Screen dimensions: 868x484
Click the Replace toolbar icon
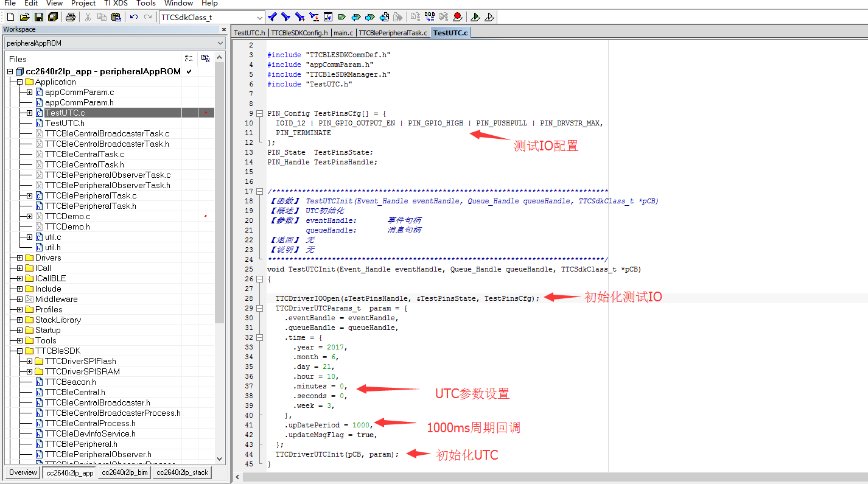(x=313, y=17)
